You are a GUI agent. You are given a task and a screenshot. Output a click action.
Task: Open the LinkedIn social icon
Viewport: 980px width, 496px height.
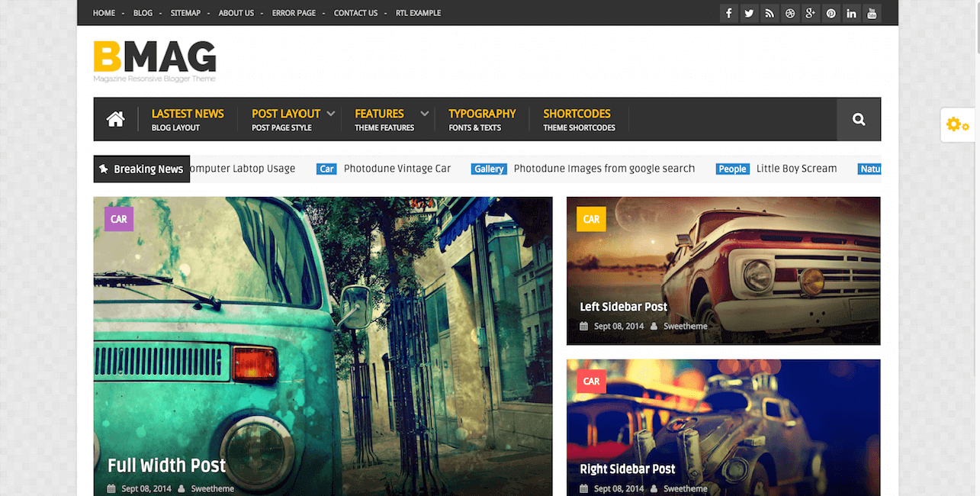coord(851,13)
